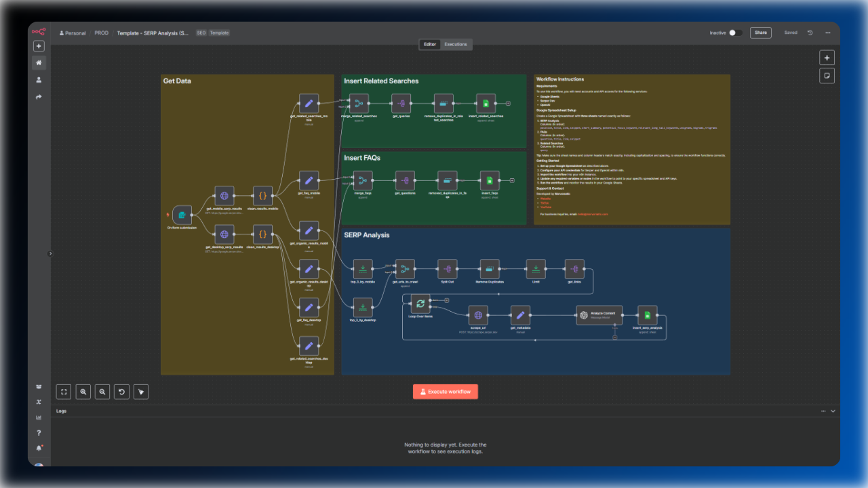
Task: Select the get_related_searches_desktop edit node
Action: point(309,345)
